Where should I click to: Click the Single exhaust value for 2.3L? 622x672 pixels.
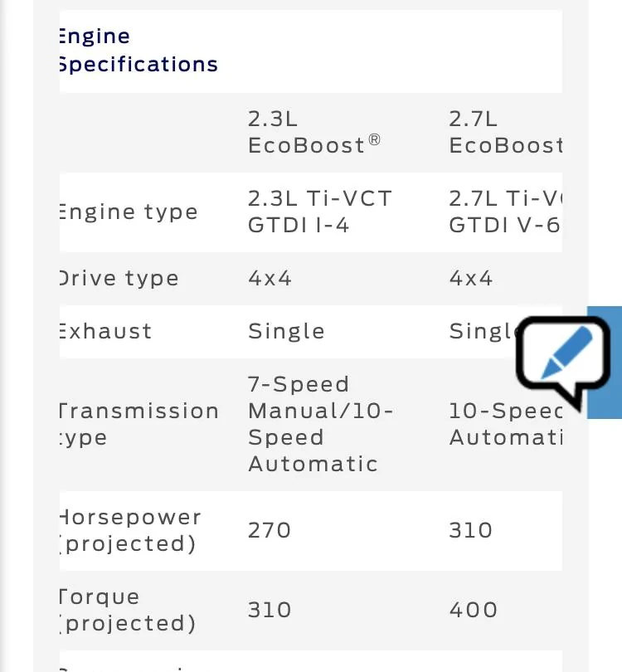point(286,332)
